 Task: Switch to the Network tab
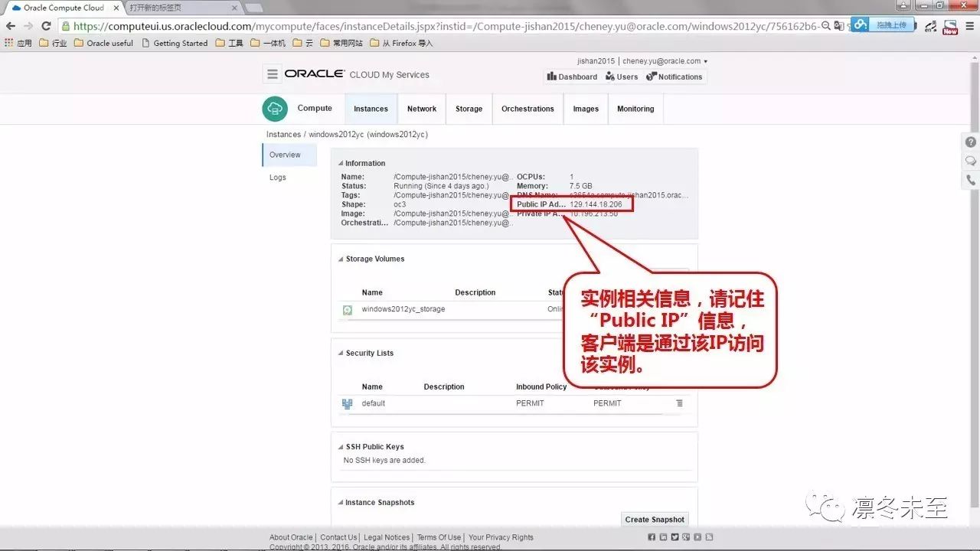coord(422,109)
